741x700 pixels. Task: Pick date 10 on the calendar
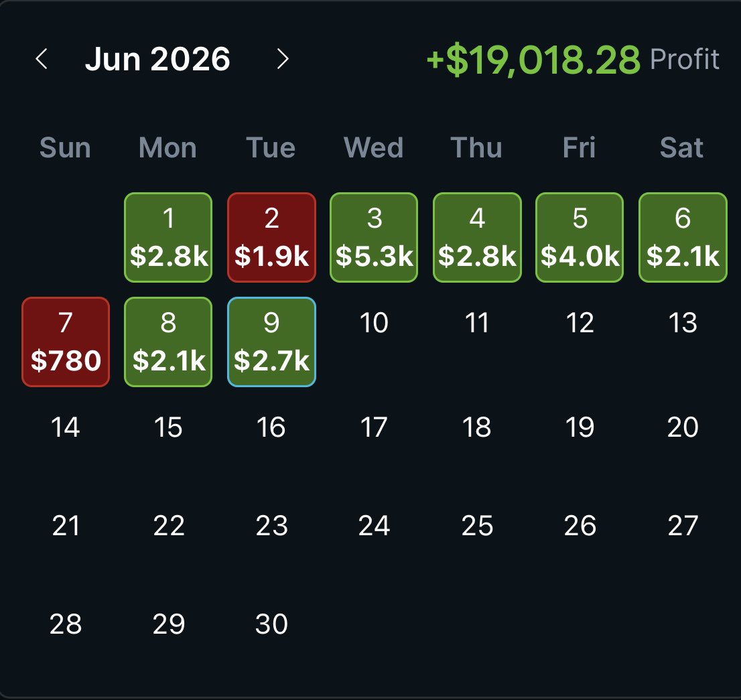374,323
